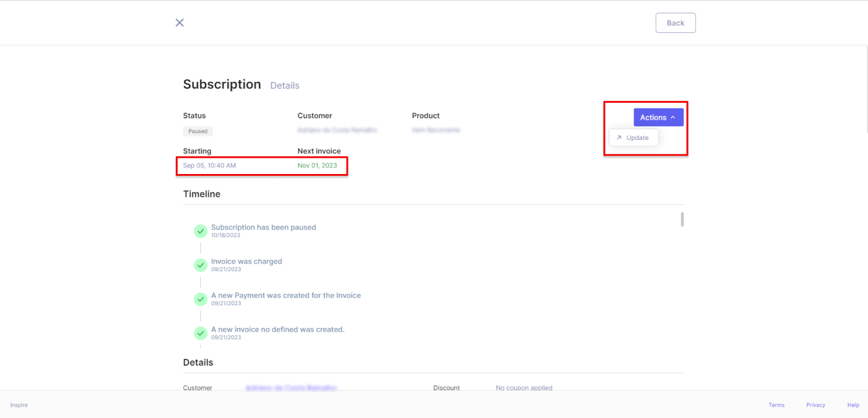
Task: Click the starting date Sep 05, 10:40 AM
Action: tap(210, 166)
